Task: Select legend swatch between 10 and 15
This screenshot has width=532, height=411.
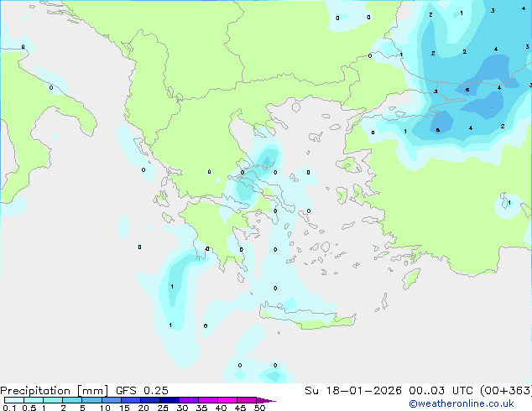Action: point(111,400)
